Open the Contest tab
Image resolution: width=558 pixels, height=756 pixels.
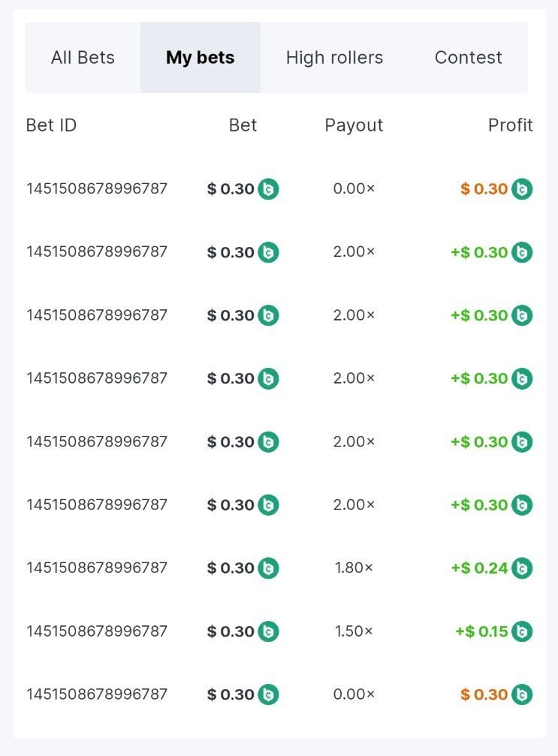[468, 58]
